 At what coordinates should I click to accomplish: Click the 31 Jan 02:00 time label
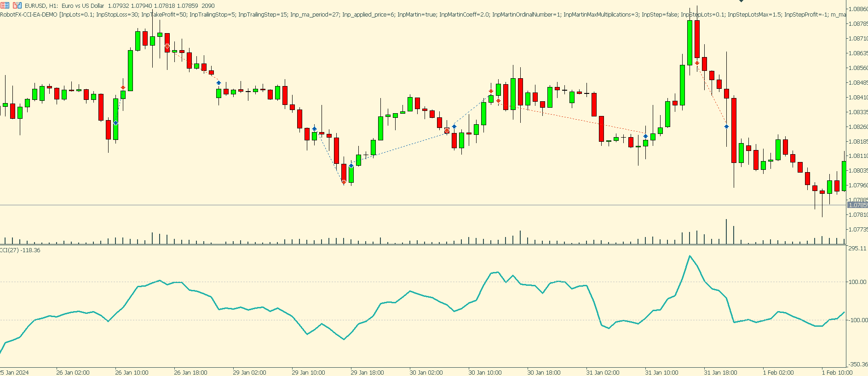click(603, 373)
